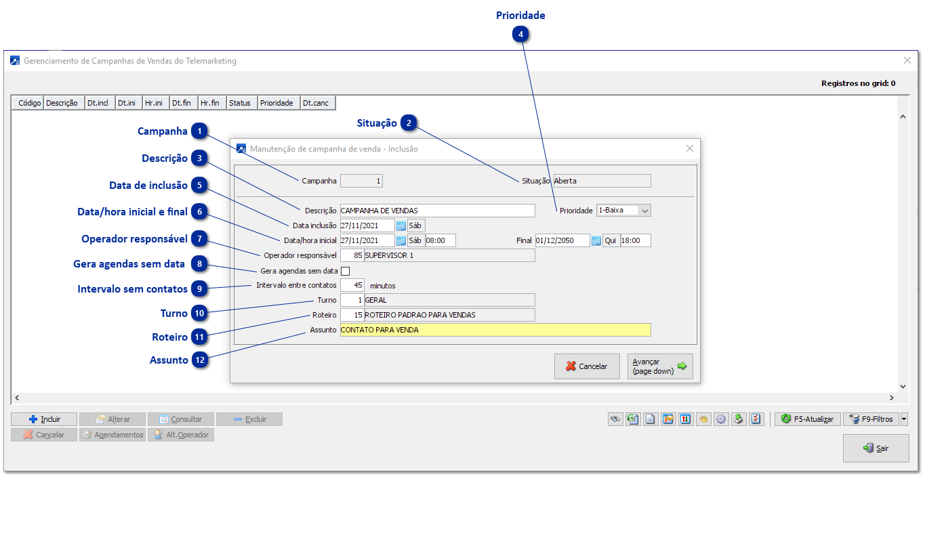
Task: Click the Dt.ini column header
Action: coord(129,103)
